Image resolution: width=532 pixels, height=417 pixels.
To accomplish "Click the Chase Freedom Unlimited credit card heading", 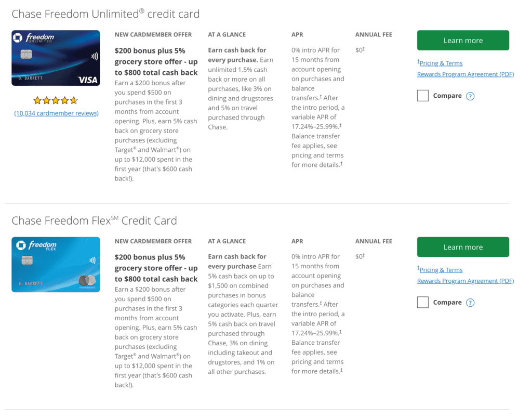I will (105, 14).
